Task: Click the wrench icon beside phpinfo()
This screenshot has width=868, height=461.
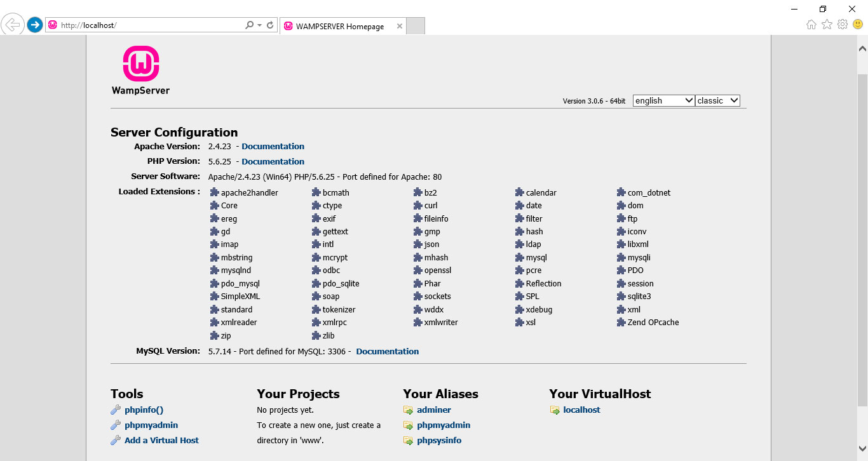Action: tap(116, 410)
